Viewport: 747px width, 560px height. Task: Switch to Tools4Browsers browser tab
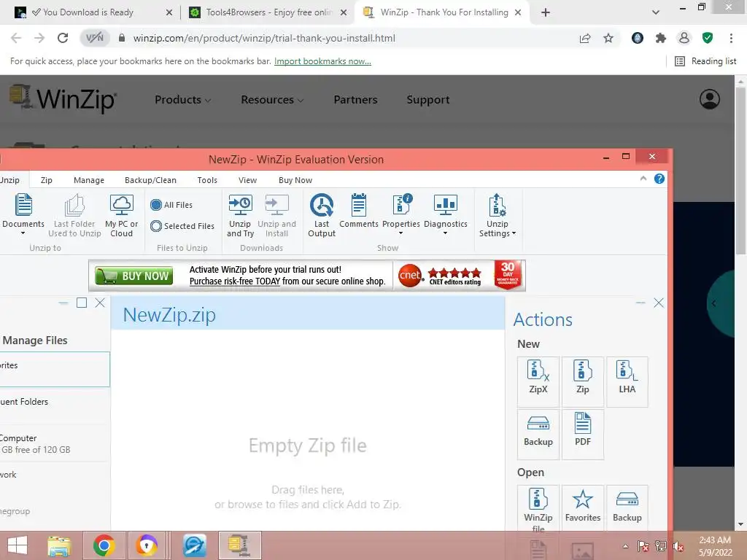pyautogui.click(x=269, y=12)
